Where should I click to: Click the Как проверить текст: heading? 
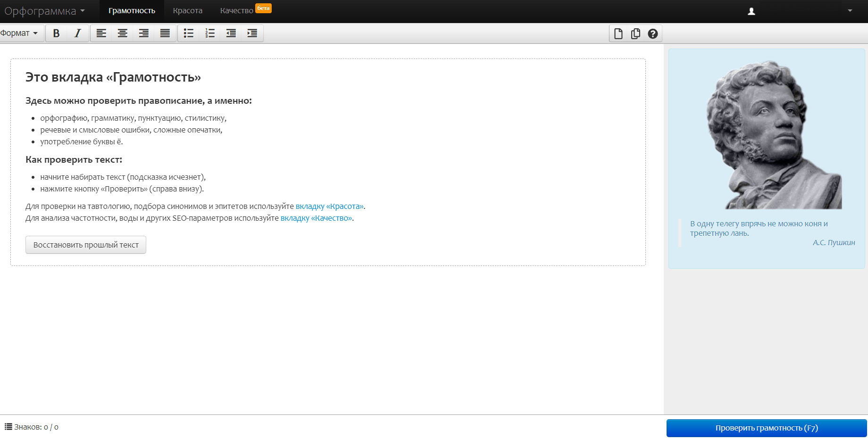tap(74, 159)
